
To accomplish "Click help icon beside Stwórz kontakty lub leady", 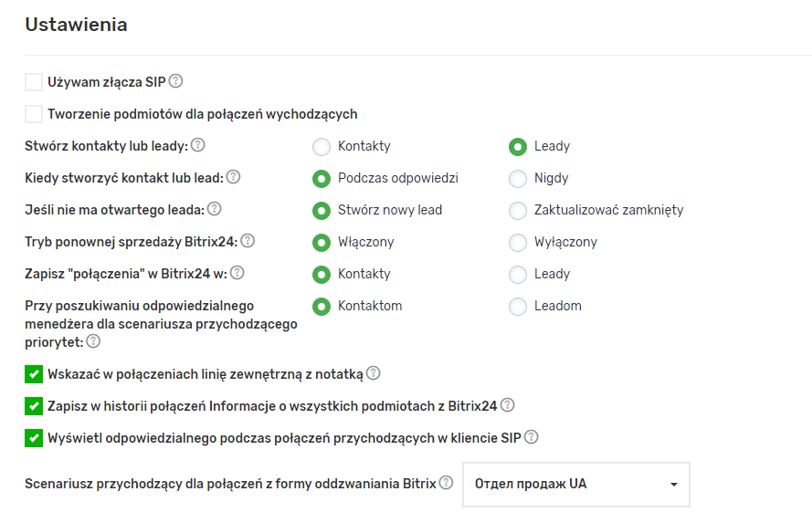I will point(197,145).
